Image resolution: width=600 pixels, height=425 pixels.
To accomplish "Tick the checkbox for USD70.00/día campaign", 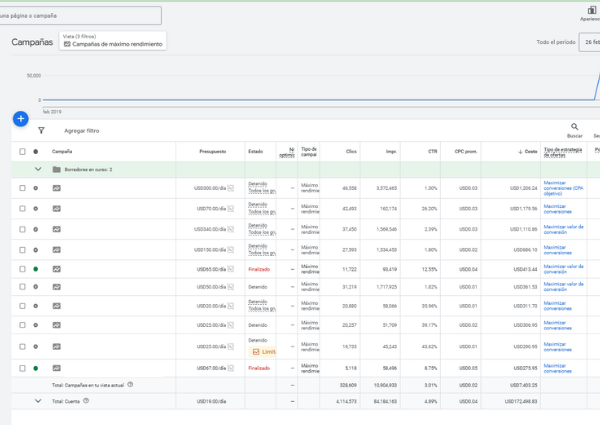I will pos(22,208).
